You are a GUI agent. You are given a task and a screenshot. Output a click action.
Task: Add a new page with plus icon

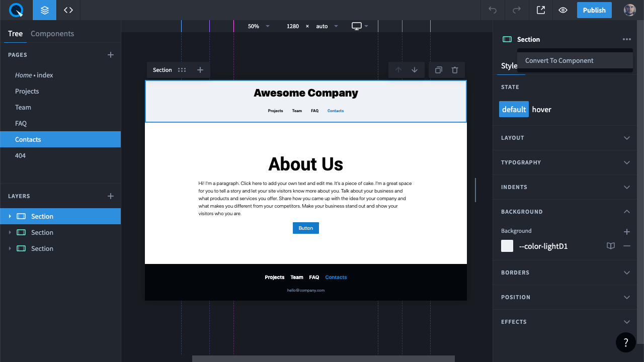[x=111, y=55]
